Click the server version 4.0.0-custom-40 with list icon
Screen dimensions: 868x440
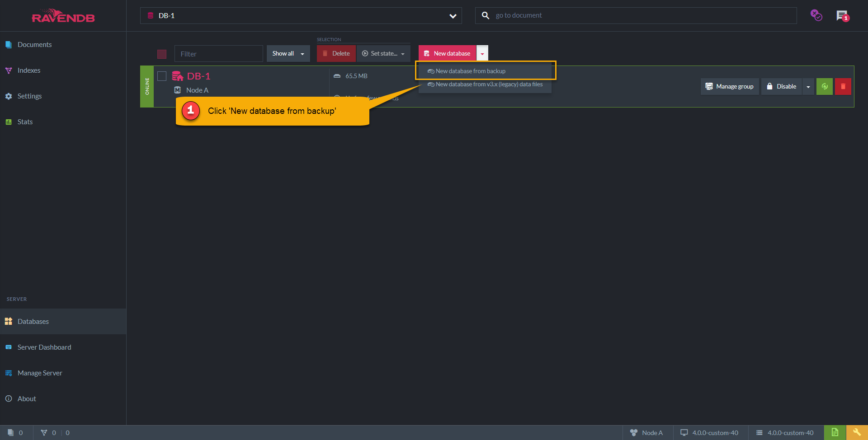click(785, 433)
